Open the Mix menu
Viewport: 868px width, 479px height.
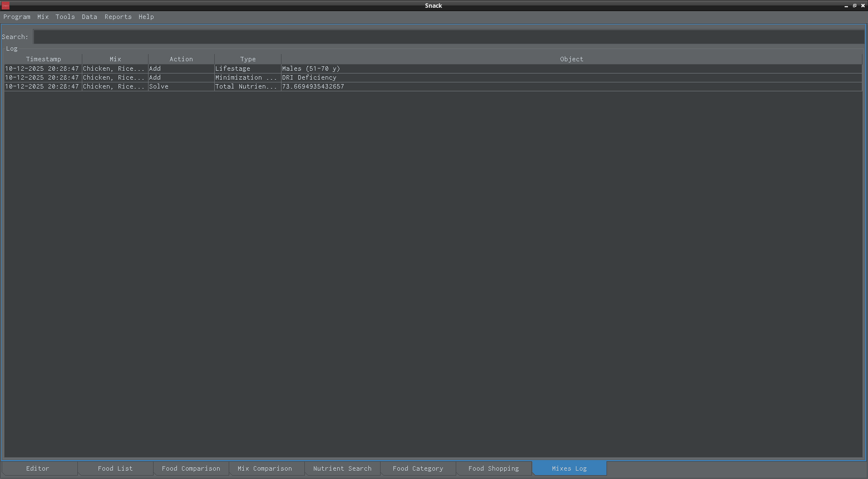tap(43, 17)
